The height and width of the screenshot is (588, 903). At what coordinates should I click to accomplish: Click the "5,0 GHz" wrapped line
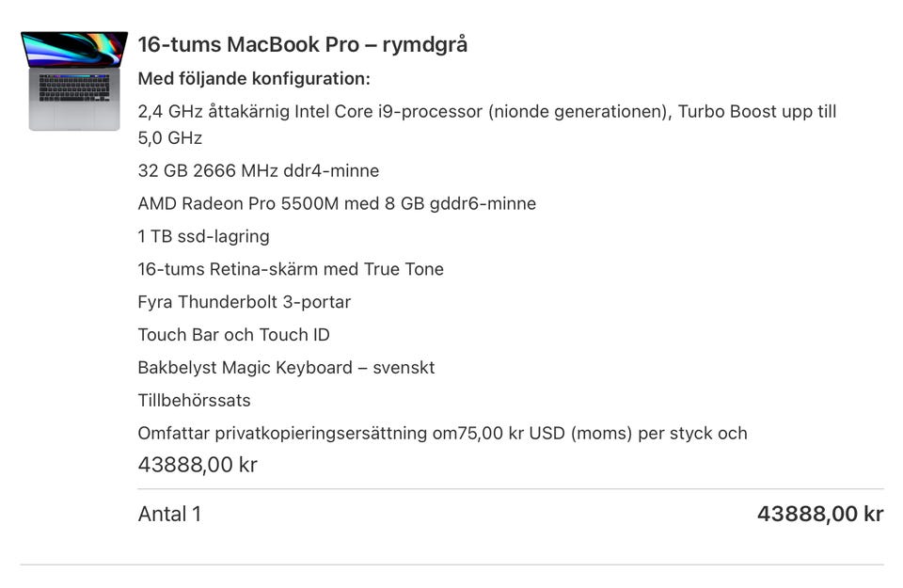(170, 138)
